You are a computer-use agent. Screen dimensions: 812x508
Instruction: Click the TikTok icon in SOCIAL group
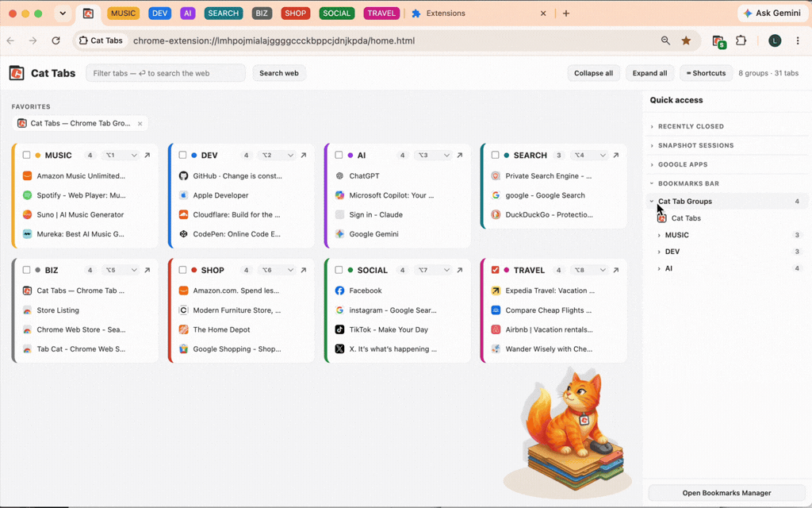tap(339, 329)
